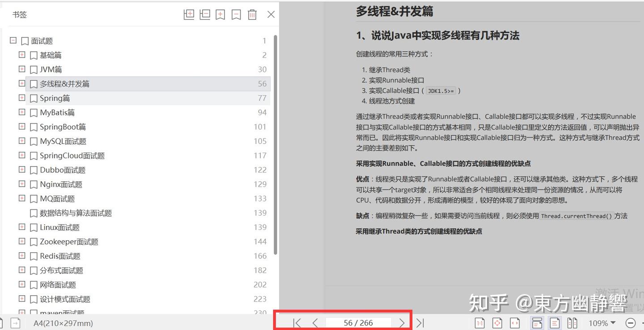Fit page to window width

515,323
